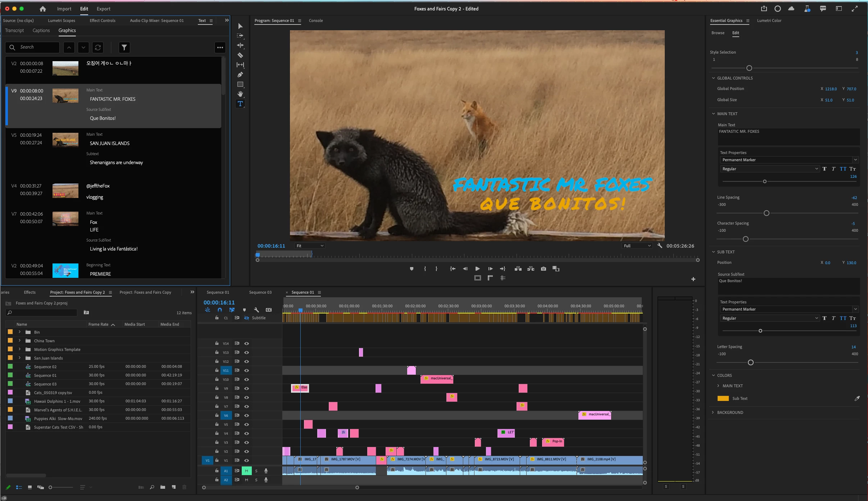Screen dimensions: 868x501
Task: Hide the V9 track with eye icon
Action: click(246, 388)
